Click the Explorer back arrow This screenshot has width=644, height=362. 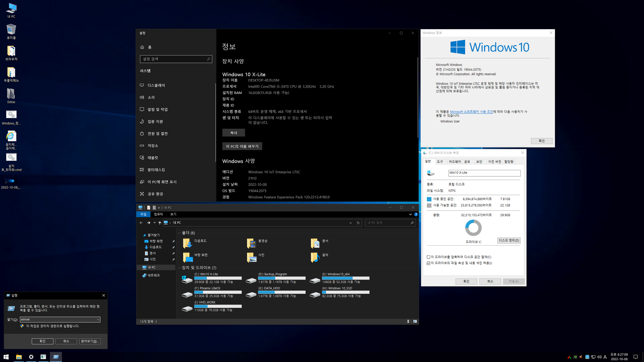point(141,223)
